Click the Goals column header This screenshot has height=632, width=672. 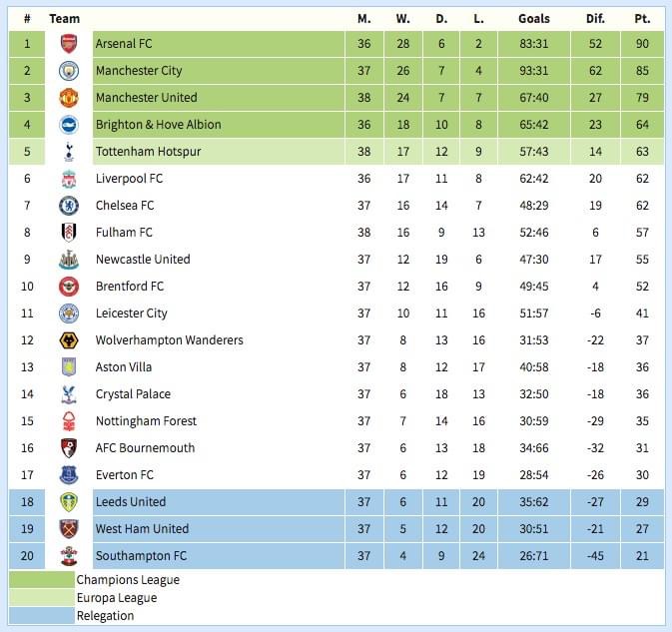pos(534,19)
